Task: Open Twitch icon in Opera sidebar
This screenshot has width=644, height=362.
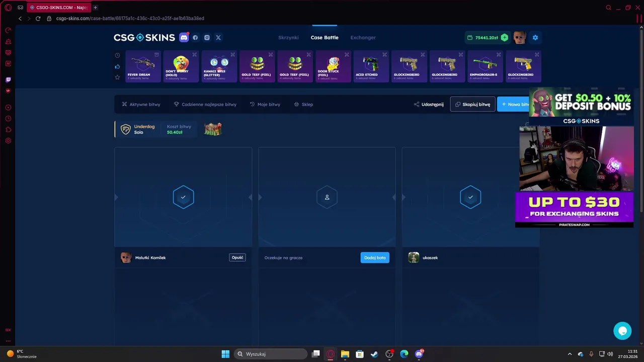Action: point(8,79)
